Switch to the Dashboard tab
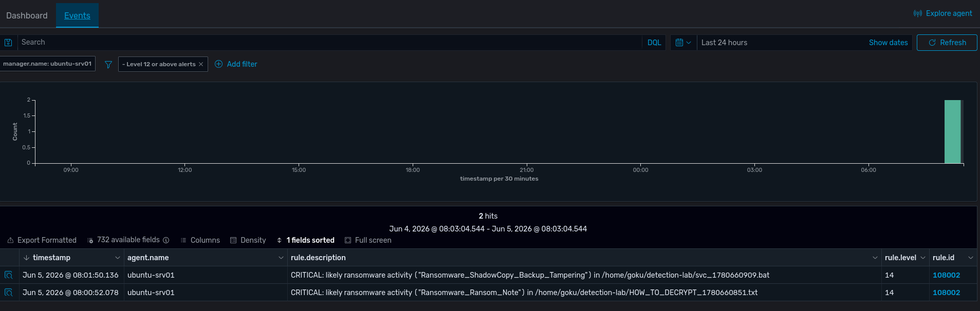This screenshot has width=980, height=311. coord(27,15)
